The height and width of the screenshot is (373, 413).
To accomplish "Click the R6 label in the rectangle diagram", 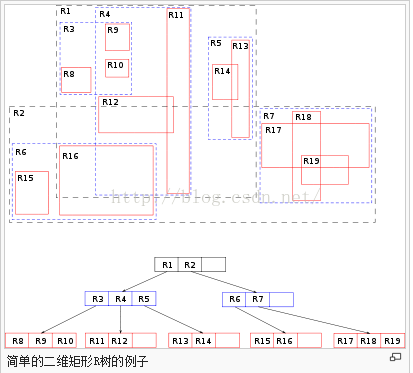I will point(21,152).
